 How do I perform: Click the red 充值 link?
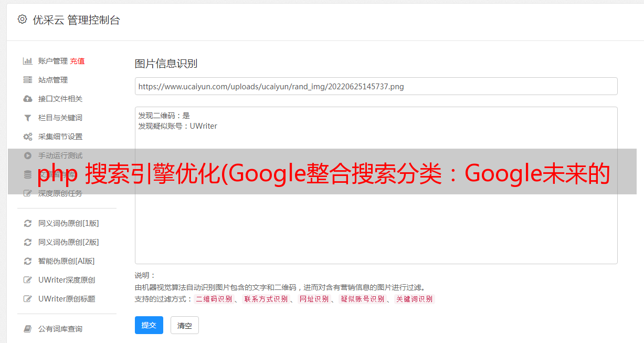tap(77, 61)
